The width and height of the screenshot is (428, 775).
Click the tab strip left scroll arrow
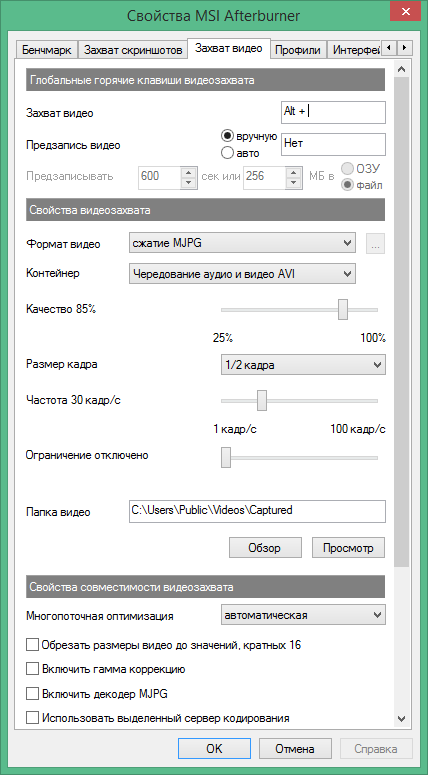389,48
